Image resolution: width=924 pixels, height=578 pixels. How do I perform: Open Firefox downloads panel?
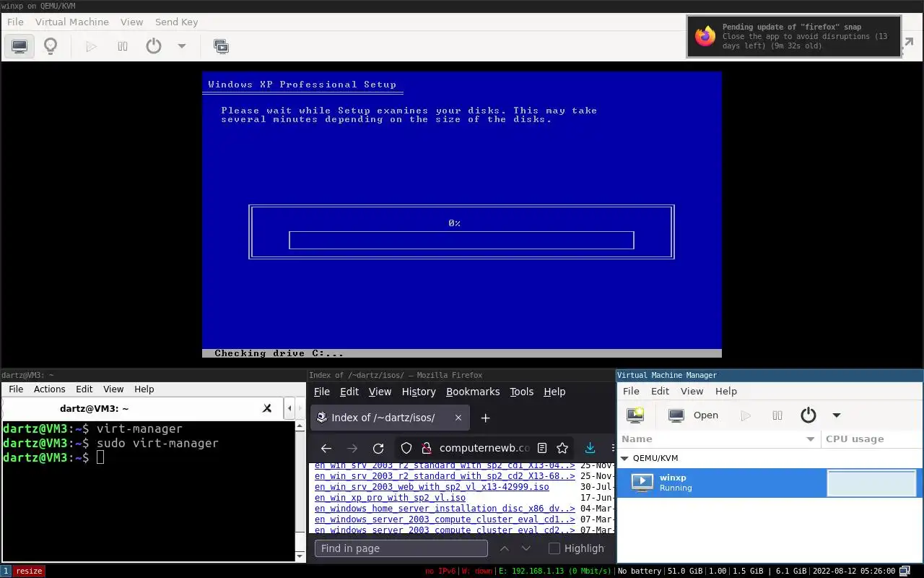coord(590,448)
